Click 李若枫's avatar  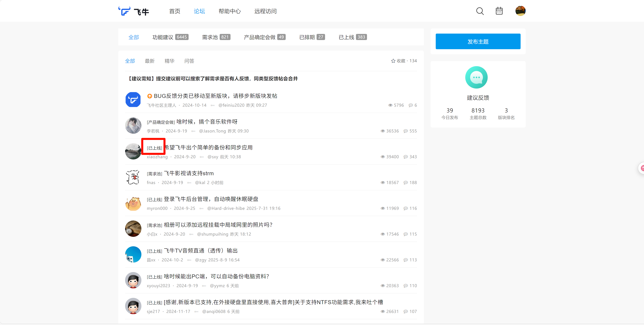click(x=133, y=125)
